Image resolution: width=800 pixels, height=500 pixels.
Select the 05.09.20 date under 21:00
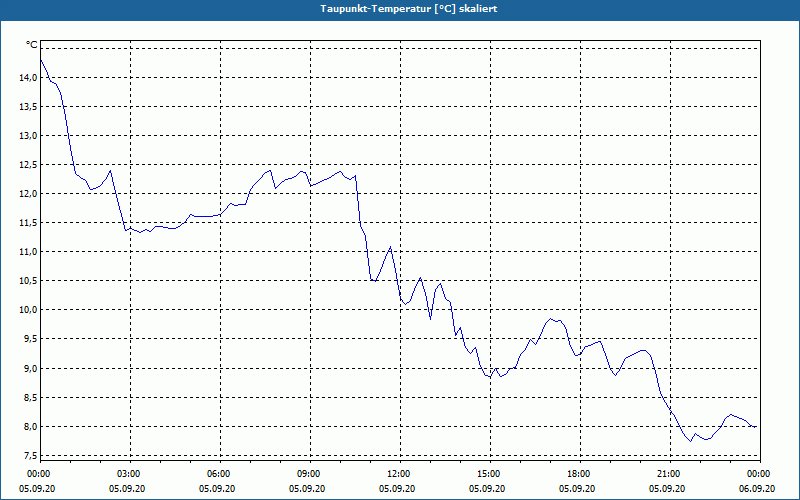pyautogui.click(x=667, y=489)
